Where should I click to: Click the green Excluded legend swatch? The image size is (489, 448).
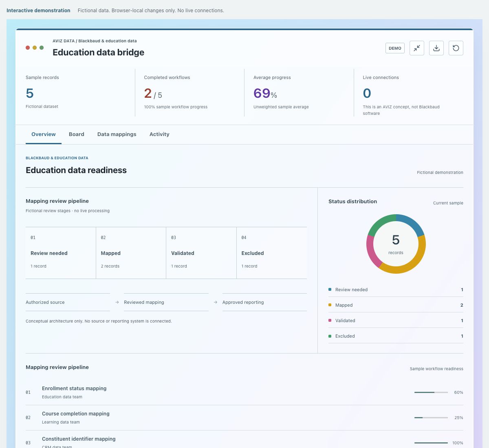[x=330, y=336]
